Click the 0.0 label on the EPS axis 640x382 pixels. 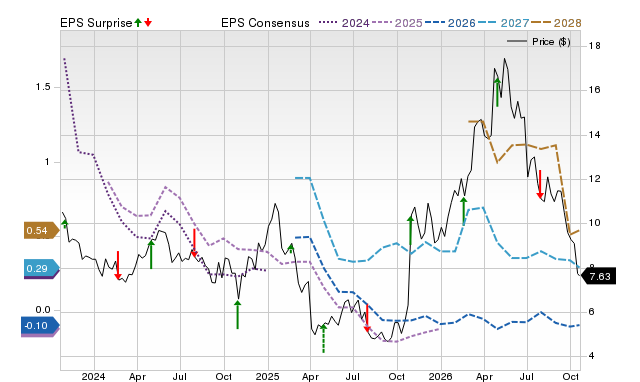tap(43, 310)
